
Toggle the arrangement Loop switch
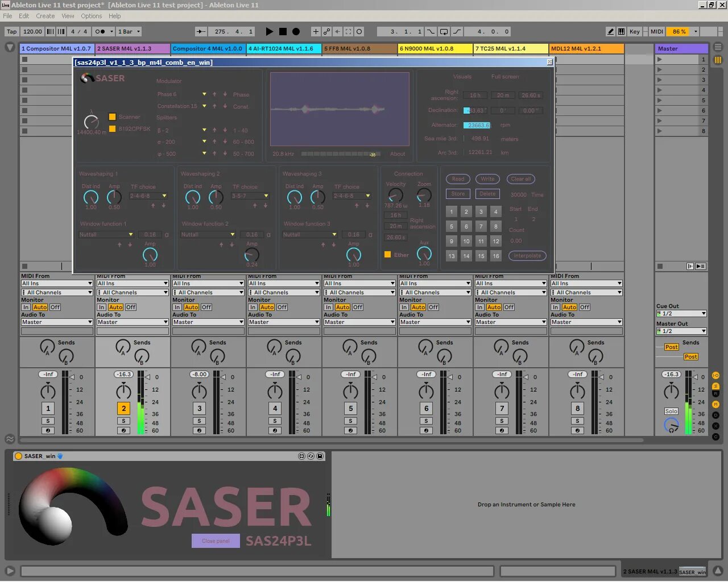444,32
